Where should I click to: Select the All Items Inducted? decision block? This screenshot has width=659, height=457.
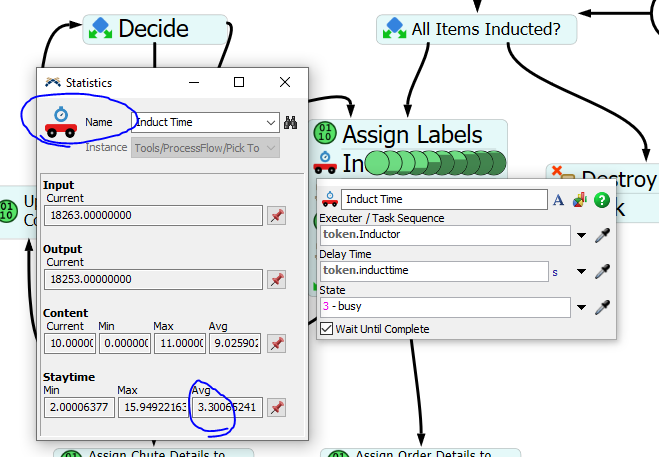tap(477, 29)
